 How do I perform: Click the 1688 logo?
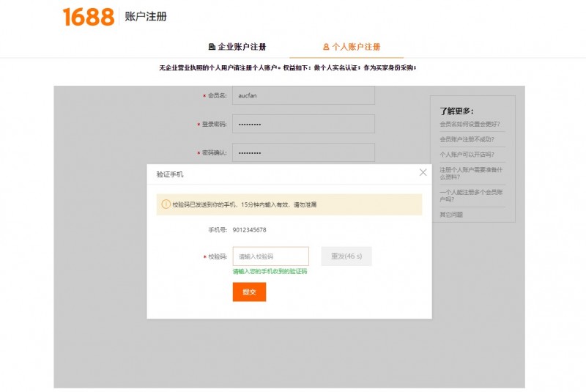88,17
